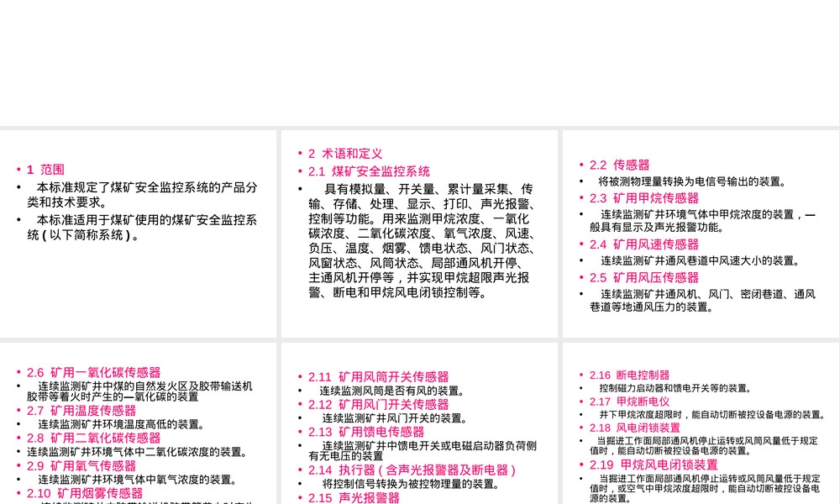Screen dimensions: 840x504
Task: Click the heading 2.19 甲烷风电闭锁装置
Action: coord(654,465)
